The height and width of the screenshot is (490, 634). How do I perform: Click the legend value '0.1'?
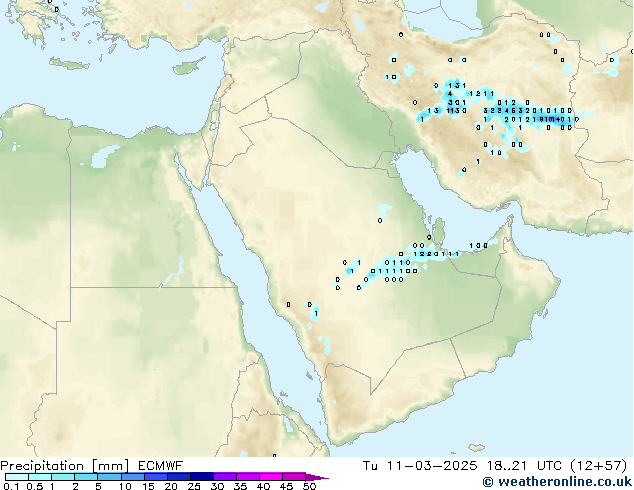coord(11,486)
